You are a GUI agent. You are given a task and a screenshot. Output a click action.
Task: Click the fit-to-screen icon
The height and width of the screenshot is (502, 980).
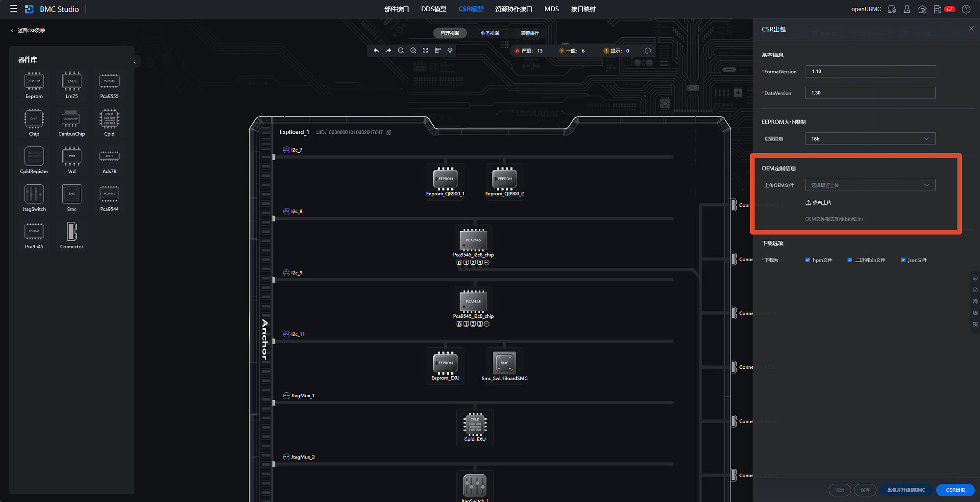coord(425,50)
